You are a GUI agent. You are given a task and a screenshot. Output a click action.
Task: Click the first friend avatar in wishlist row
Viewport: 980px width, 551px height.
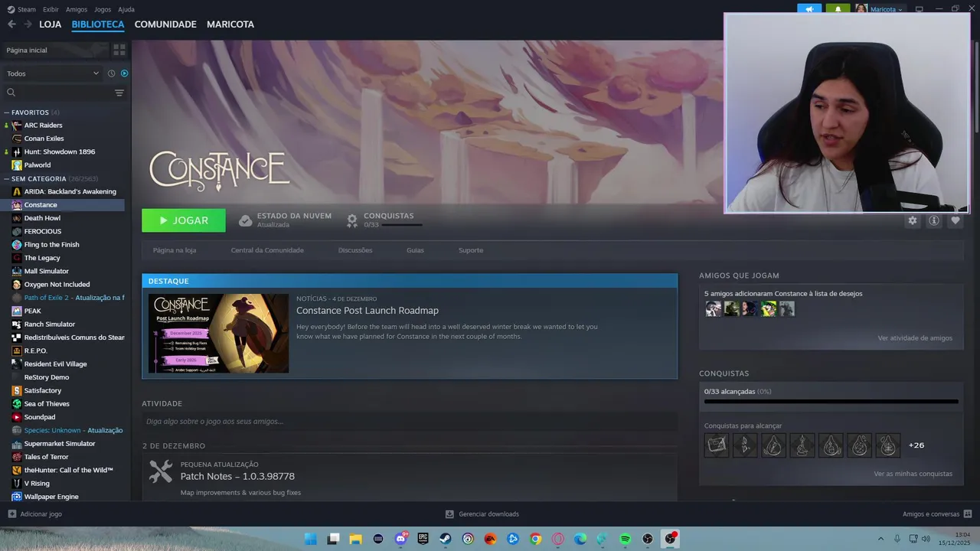[713, 308]
